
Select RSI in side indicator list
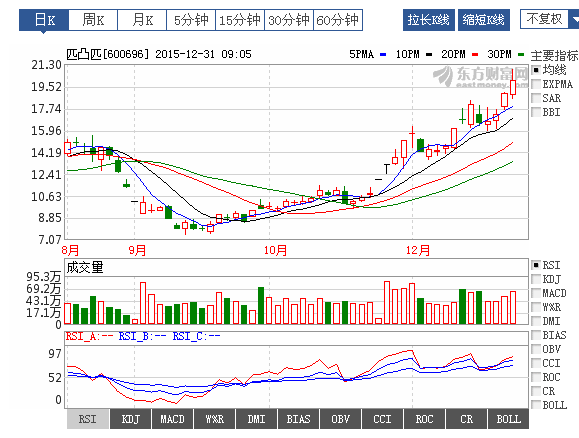point(537,265)
